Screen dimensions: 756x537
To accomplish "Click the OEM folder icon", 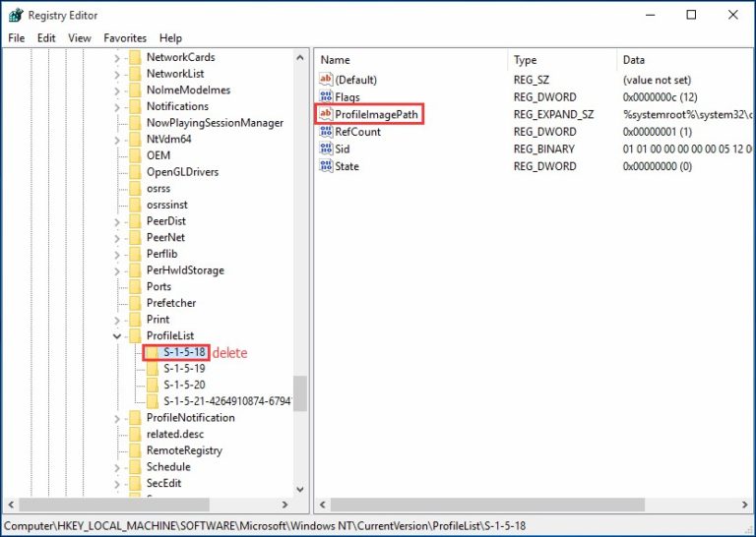I will click(x=135, y=155).
